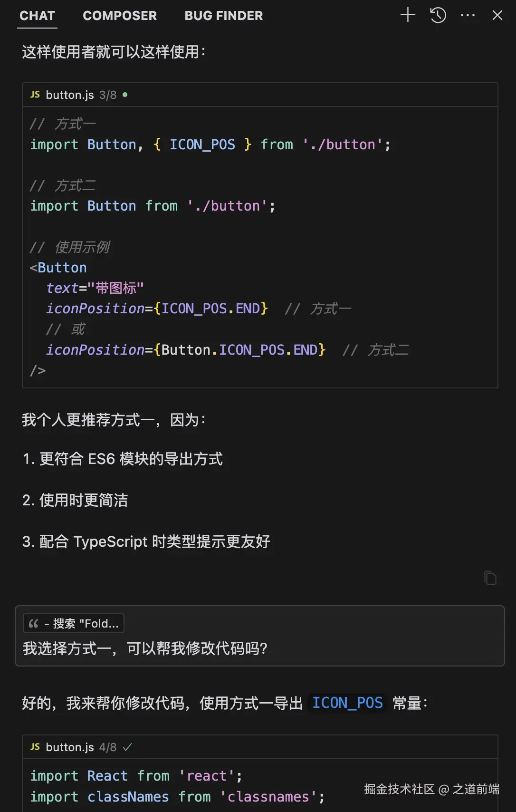
Task: Open chat history clock icon
Action: (x=438, y=15)
